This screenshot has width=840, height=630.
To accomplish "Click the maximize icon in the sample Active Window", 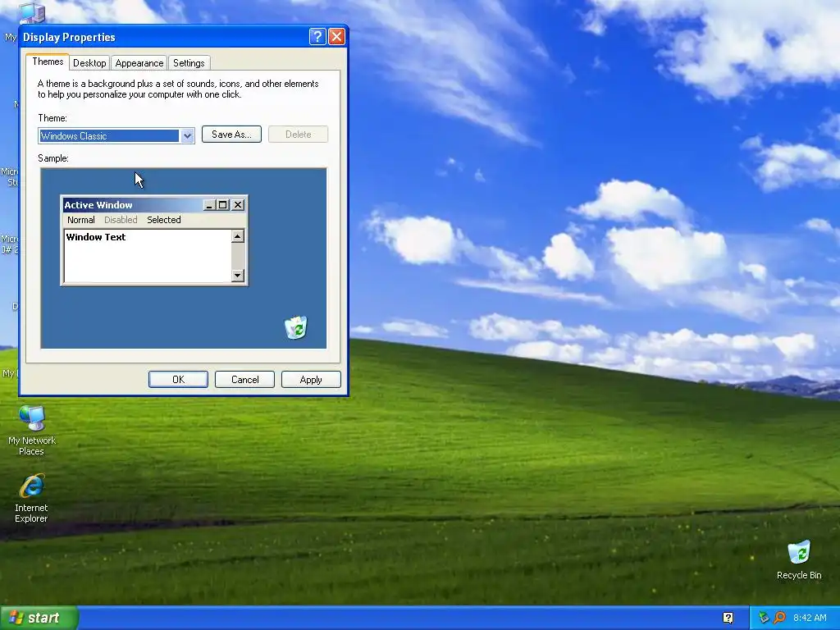I will click(223, 204).
